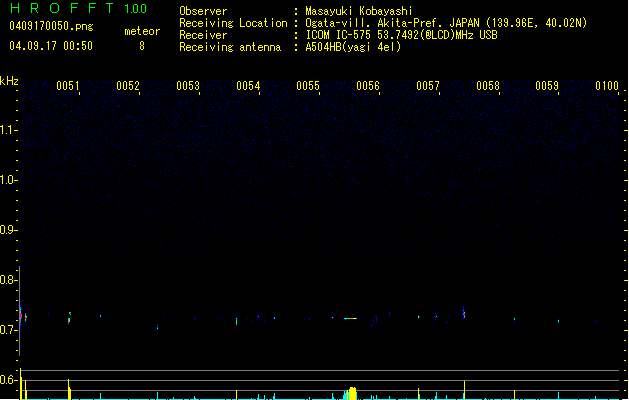Click the 'Observer' field label
This screenshot has height=400, width=629.
[x=203, y=11]
